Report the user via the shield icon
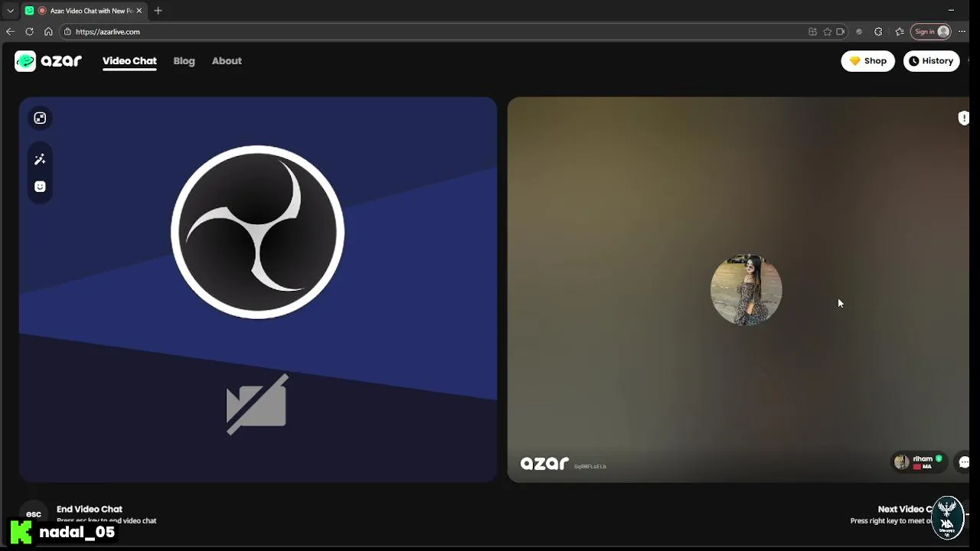The height and width of the screenshot is (551, 980). pyautogui.click(x=963, y=118)
